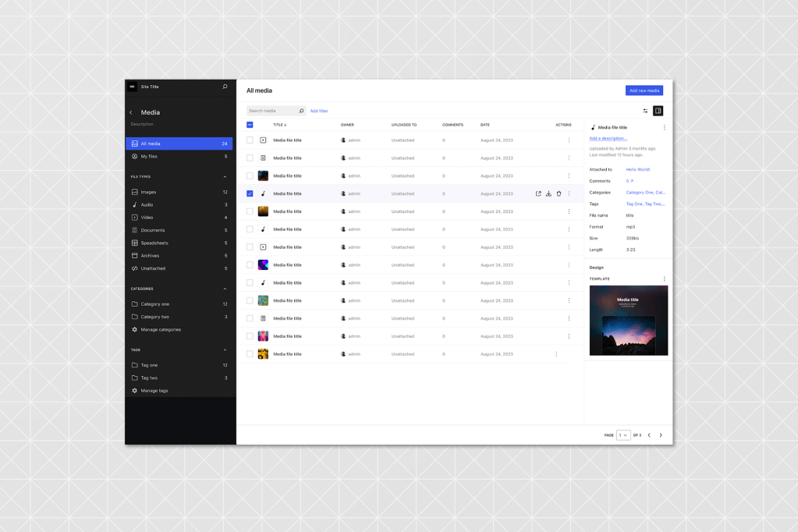798x532 pixels.
Task: Filter by Spreadsheets file type
Action: point(179,243)
